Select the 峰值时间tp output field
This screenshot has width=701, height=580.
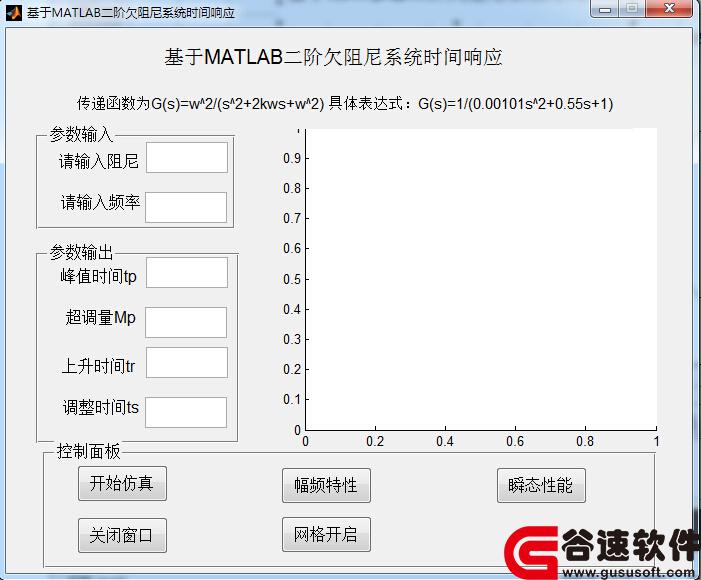[187, 272]
